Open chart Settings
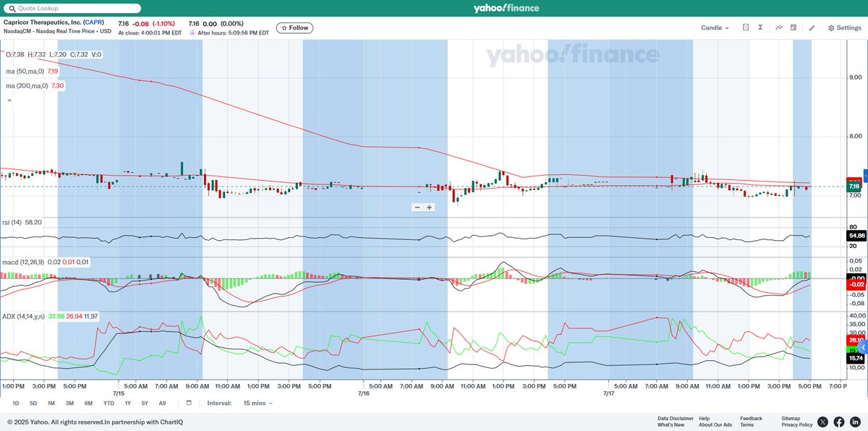The height and width of the screenshot is (431, 868). tap(844, 27)
